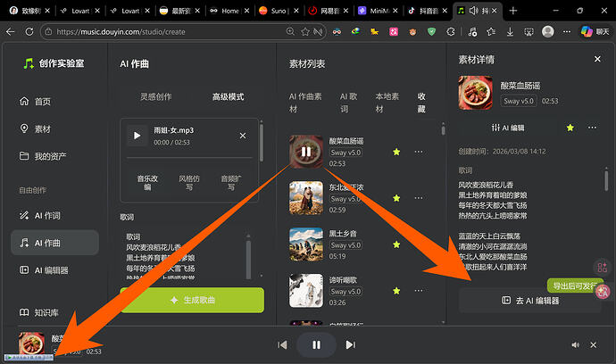
Task: Toggle the favorite star of the 02:59 song
Action: 396,198
